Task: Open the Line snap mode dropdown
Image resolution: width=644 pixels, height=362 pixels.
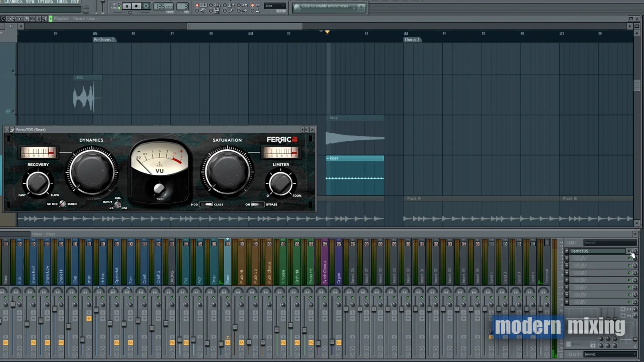Action: [275, 6]
